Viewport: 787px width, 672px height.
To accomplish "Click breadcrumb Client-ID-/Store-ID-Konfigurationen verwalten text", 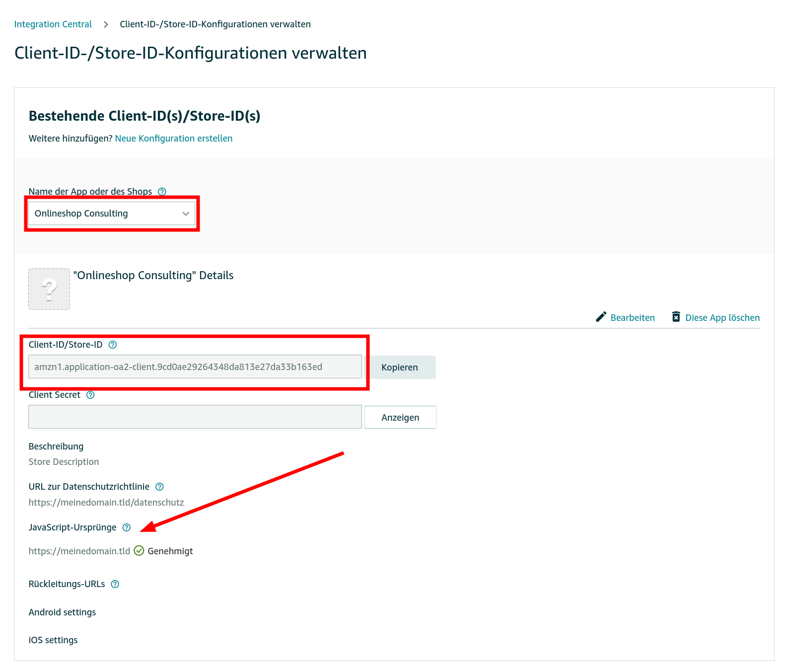I will pyautogui.click(x=215, y=24).
